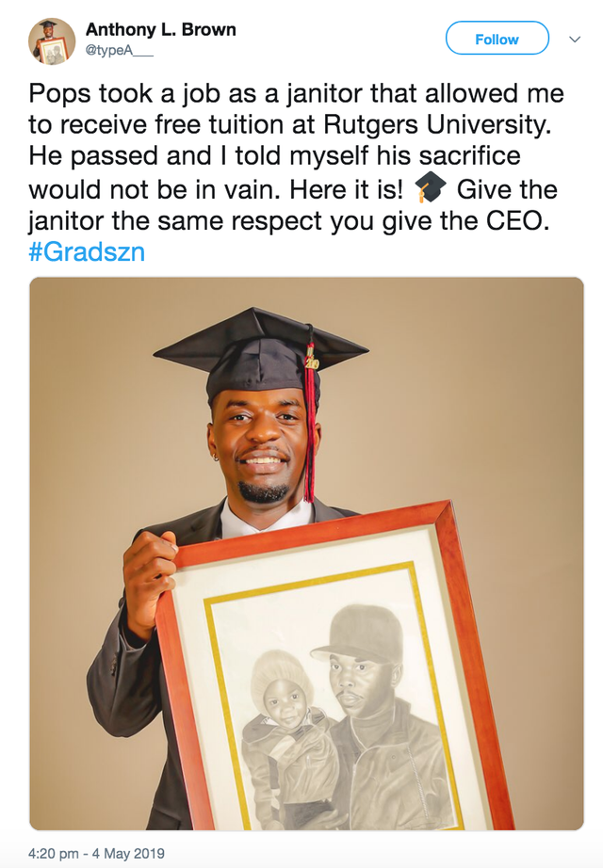
Task: Click the @typeA___ handle
Action: [x=119, y=51]
